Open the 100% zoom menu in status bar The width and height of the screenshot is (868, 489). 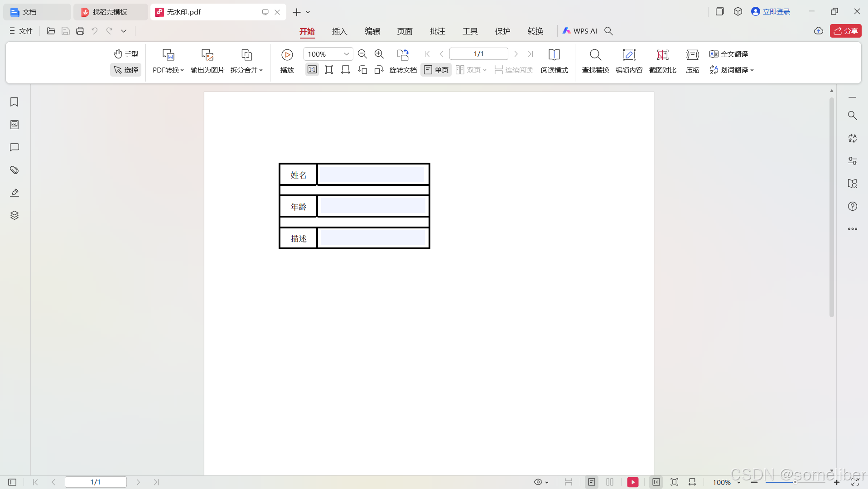pyautogui.click(x=726, y=483)
